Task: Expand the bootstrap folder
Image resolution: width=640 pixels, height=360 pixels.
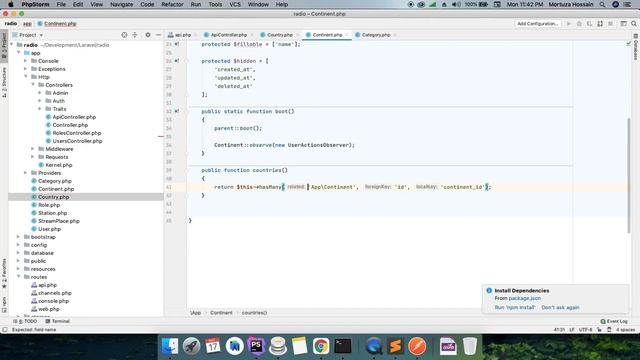Action: tap(18, 237)
